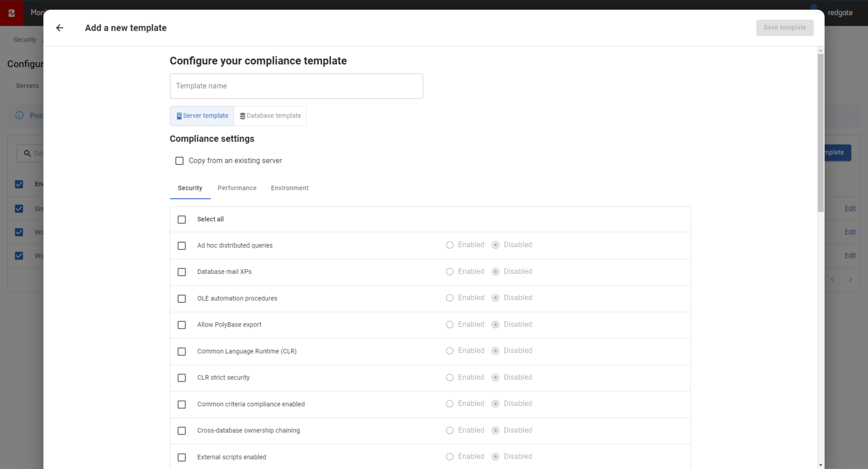
Task: Check Common Language Runtime (CLR)
Action: (x=182, y=352)
